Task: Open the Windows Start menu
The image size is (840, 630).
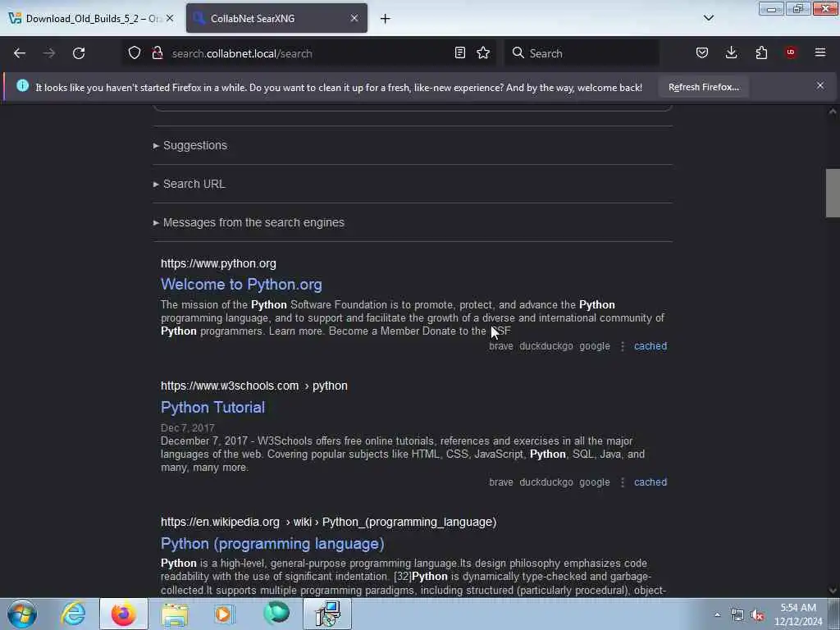Action: coord(22,614)
